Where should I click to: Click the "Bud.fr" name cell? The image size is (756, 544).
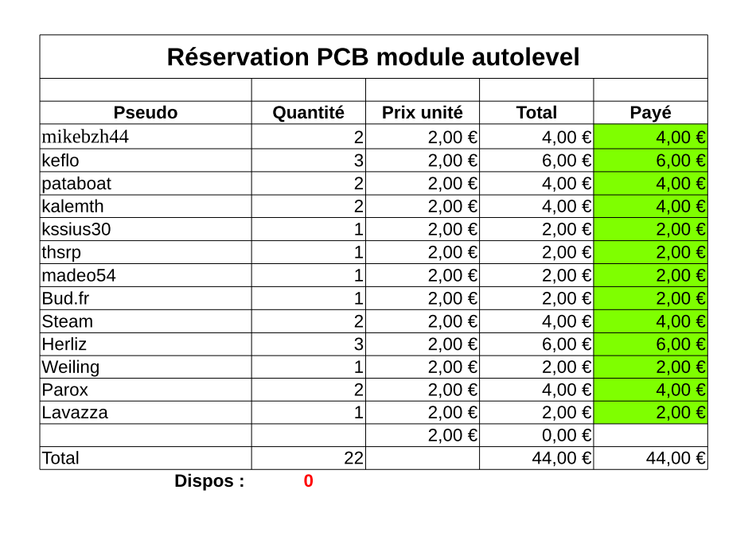tap(146, 298)
